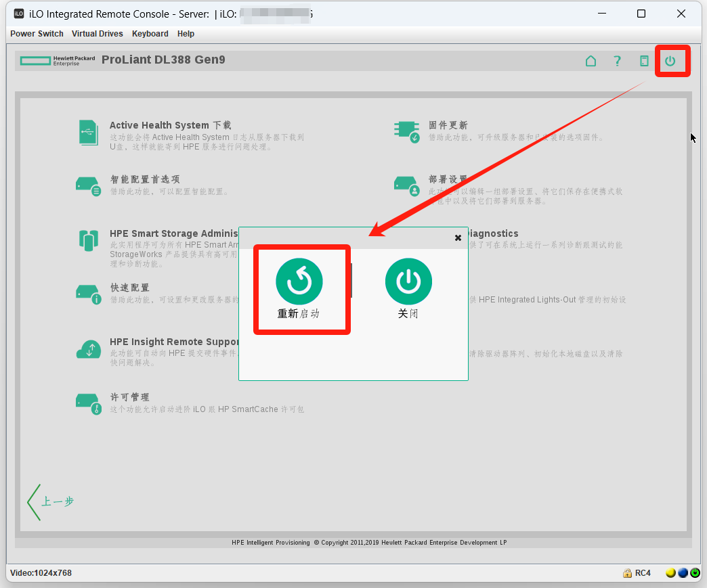707x588 pixels.
Task: Open the 许可管理 license management option
Action: (x=129, y=397)
